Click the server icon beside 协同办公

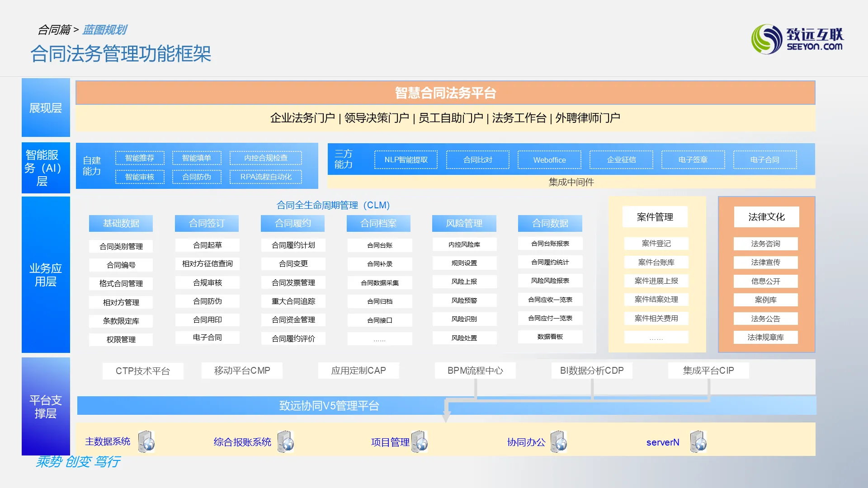[x=559, y=441]
